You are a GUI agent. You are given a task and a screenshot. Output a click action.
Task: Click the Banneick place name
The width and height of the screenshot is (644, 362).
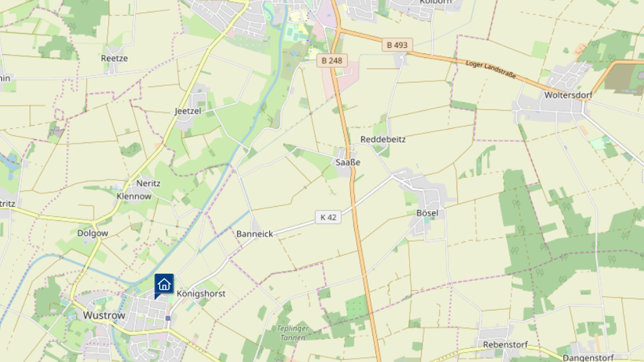click(x=255, y=234)
